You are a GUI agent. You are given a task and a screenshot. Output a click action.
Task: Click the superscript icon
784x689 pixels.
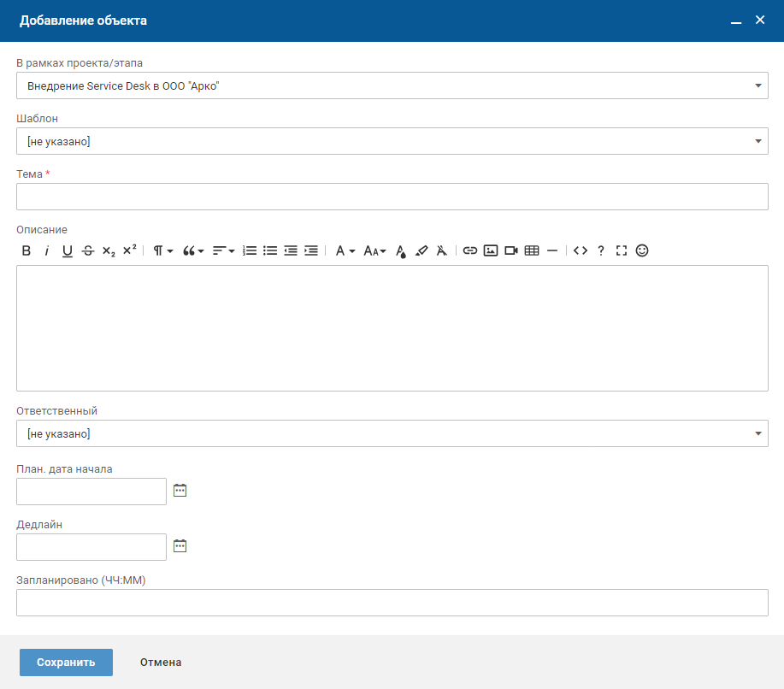pyautogui.click(x=129, y=250)
